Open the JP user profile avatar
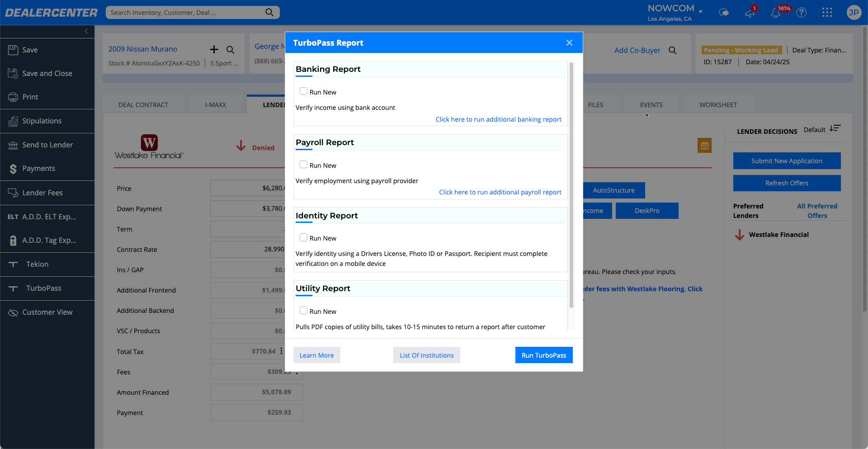This screenshot has width=868, height=449. [x=854, y=13]
